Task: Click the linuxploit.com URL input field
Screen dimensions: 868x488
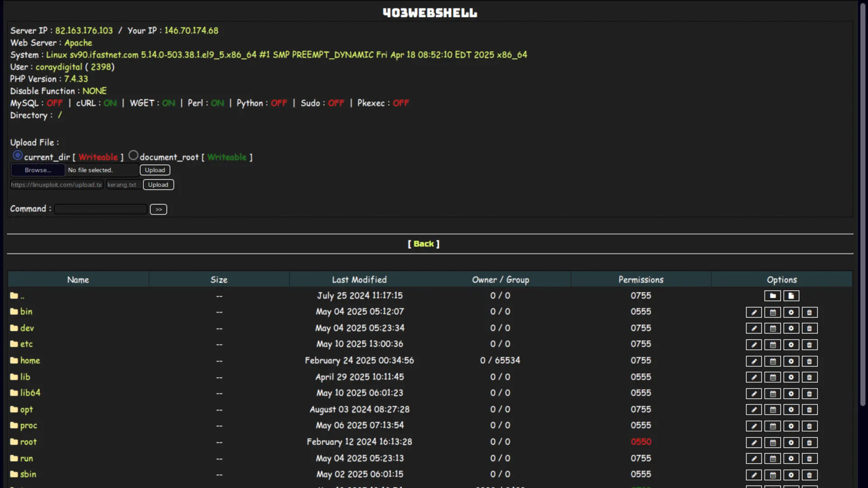Action: coord(57,185)
